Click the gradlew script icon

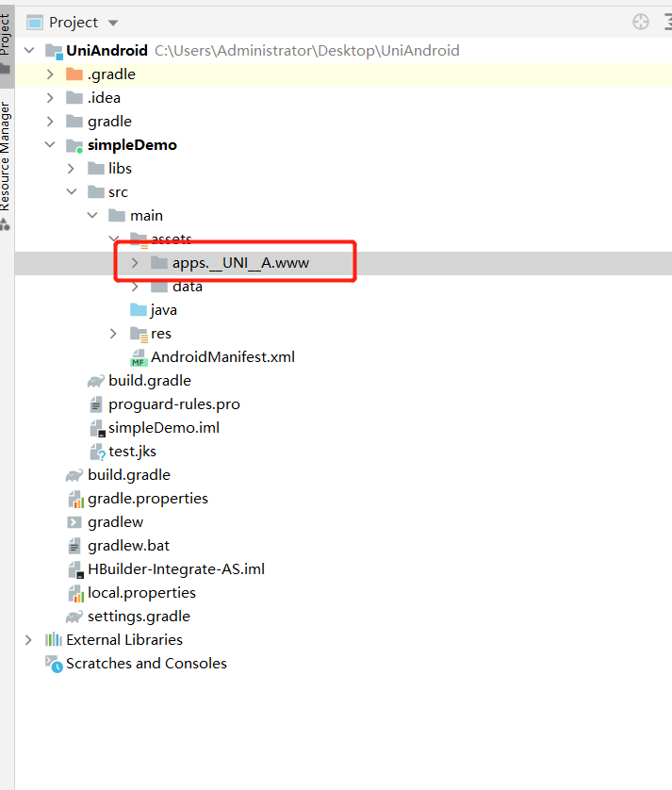coord(74,522)
